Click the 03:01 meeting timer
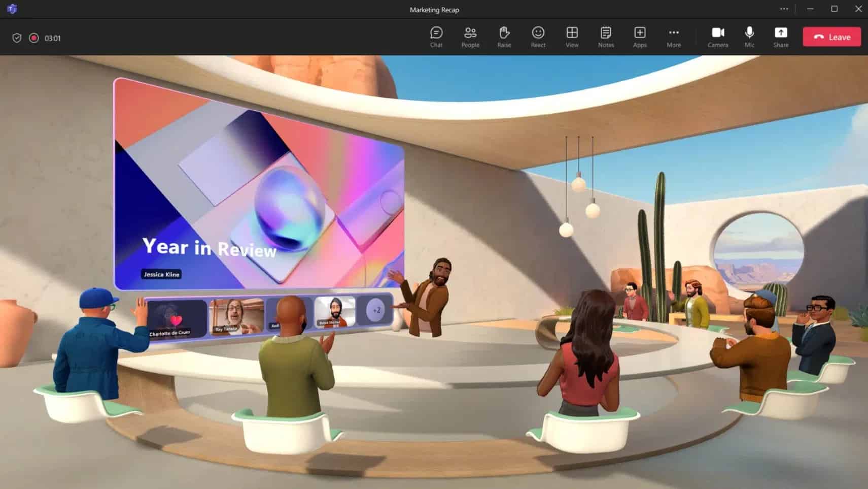 point(53,37)
